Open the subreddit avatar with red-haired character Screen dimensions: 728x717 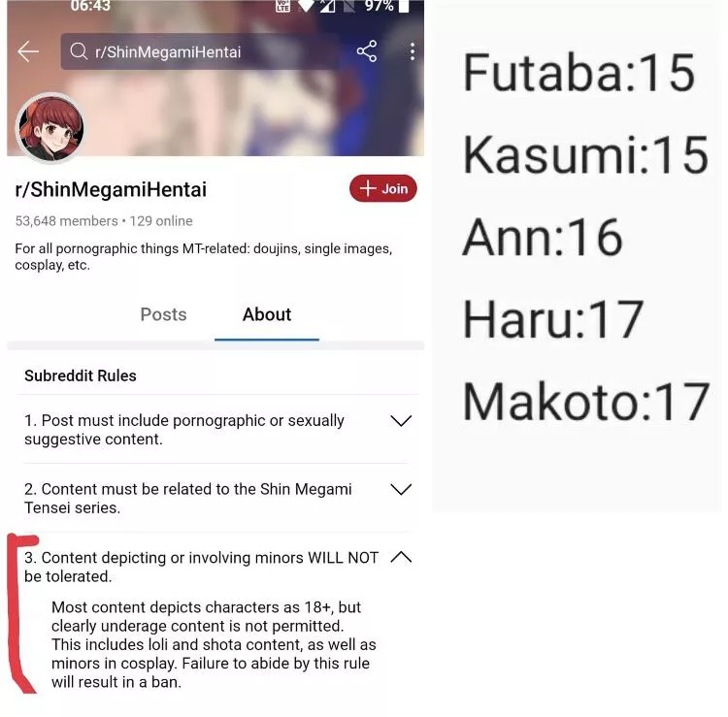pos(50,128)
